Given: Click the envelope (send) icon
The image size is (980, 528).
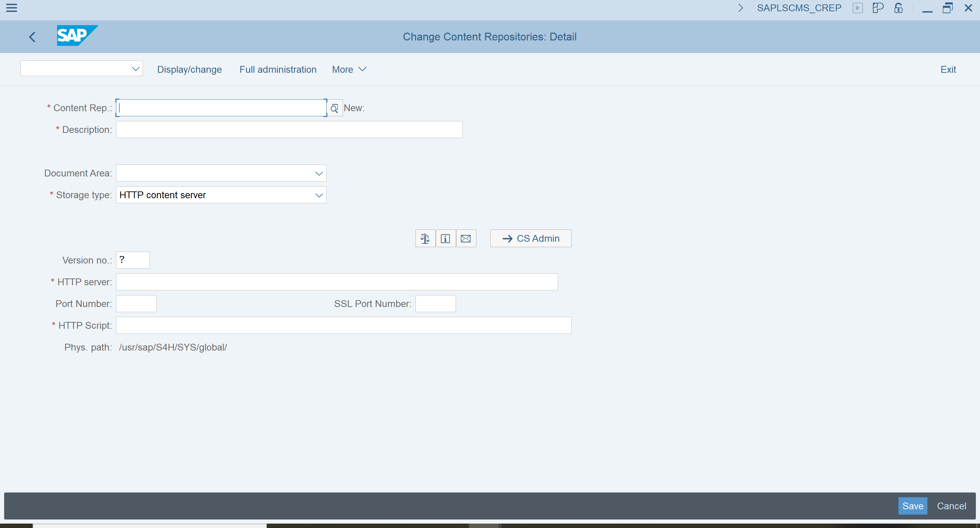Looking at the screenshot, I should [465, 238].
